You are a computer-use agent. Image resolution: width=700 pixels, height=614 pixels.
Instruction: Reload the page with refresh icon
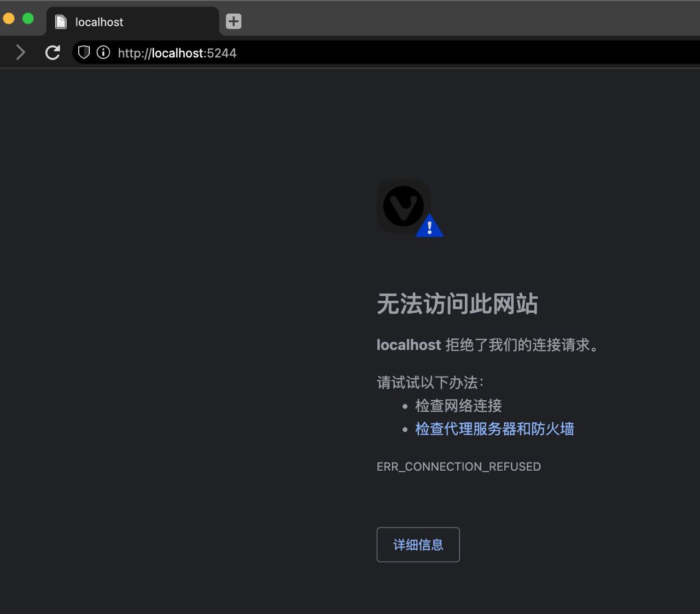(x=52, y=52)
